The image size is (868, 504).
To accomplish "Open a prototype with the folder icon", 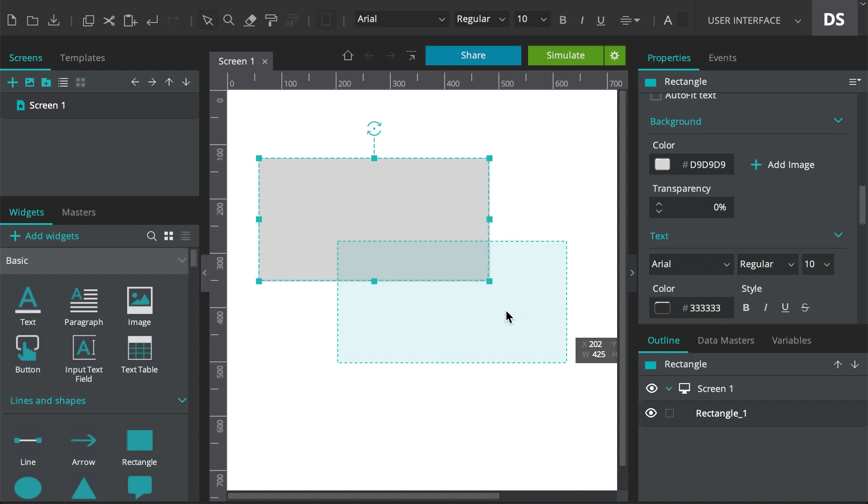I will tap(33, 20).
